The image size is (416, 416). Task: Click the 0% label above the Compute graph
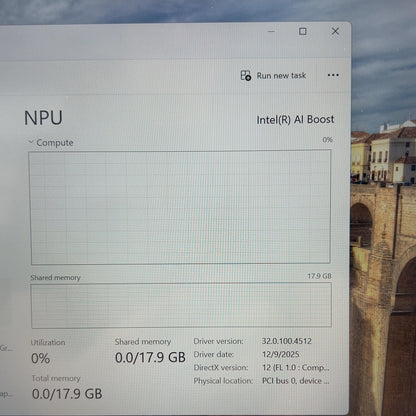point(327,140)
